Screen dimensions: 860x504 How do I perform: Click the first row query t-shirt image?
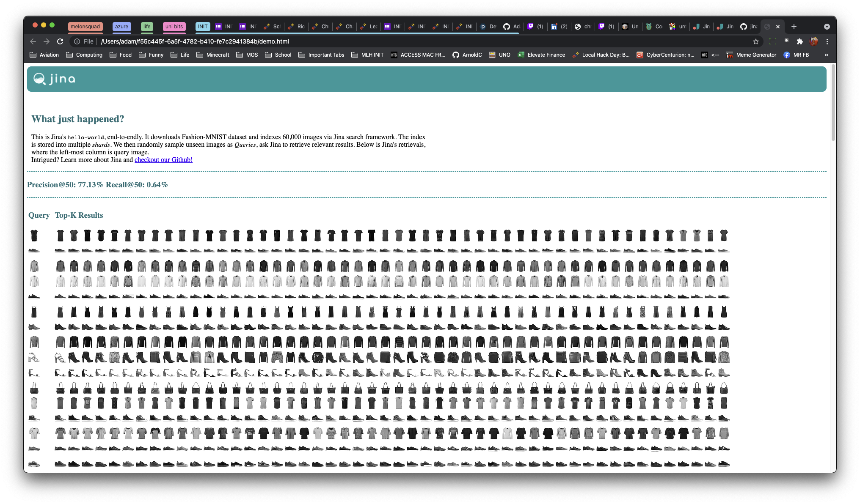click(34, 236)
